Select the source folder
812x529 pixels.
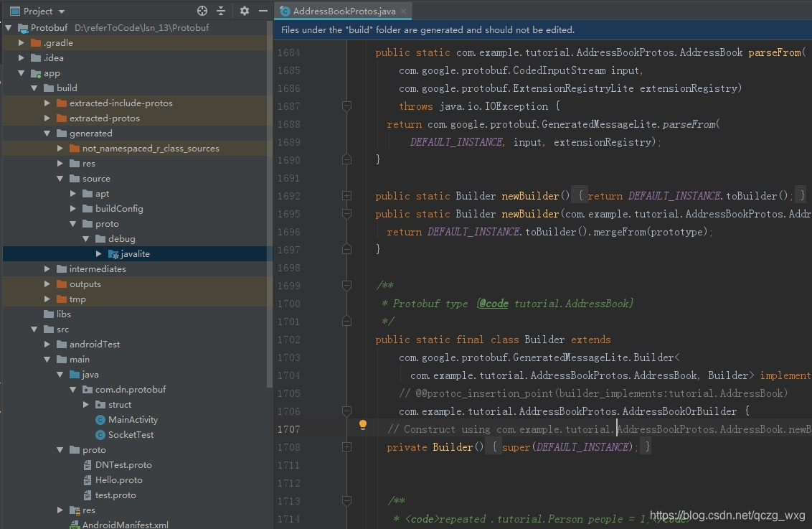[96, 178]
